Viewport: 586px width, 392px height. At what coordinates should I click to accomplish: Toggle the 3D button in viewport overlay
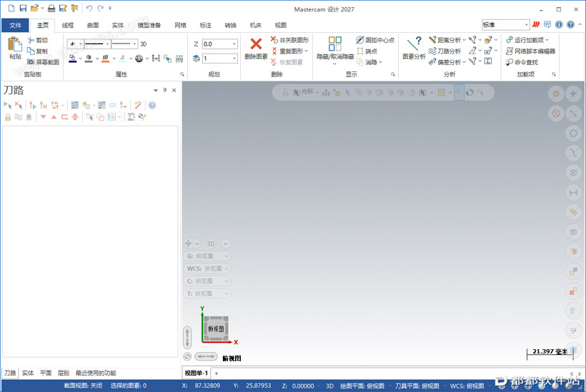tap(211, 243)
